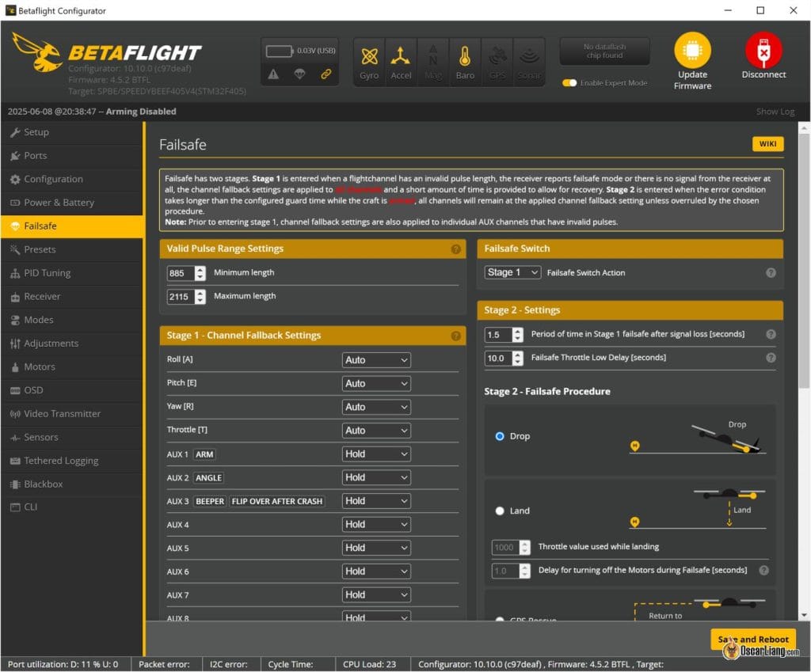Open help for motor off delay setting

pyautogui.click(x=763, y=570)
